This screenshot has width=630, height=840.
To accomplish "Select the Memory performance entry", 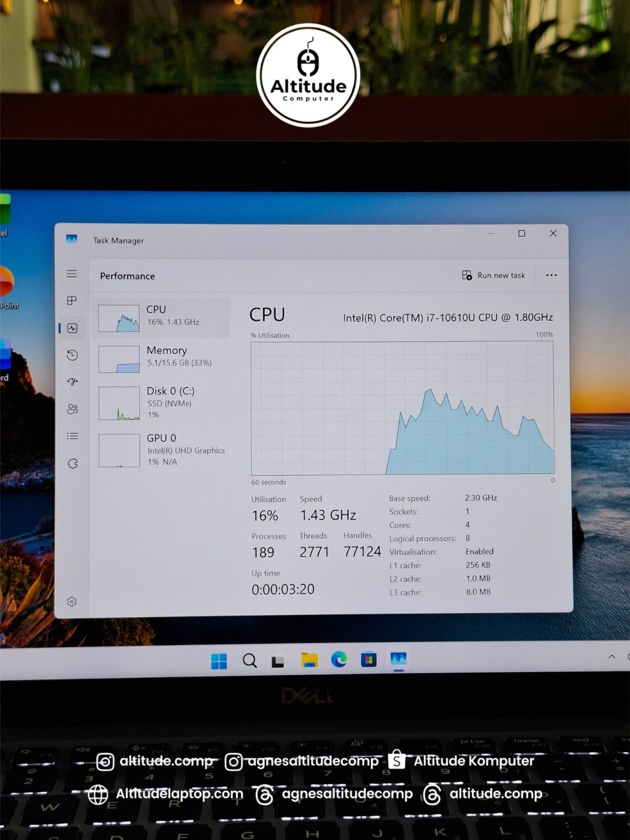I will pos(162,359).
